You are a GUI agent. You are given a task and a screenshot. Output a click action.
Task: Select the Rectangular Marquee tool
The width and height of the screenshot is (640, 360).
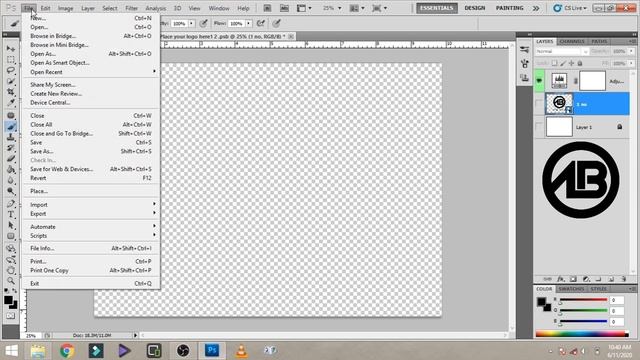(11, 60)
